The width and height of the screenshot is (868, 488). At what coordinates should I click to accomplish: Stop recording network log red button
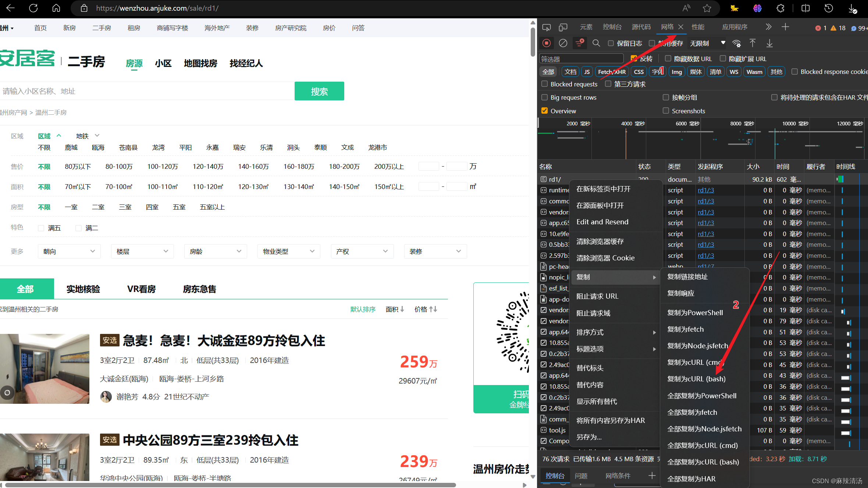[547, 43]
